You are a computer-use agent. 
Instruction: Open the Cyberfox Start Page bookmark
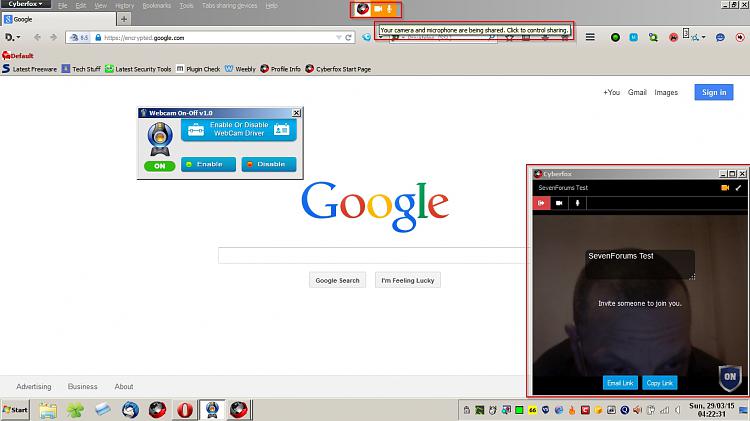pos(338,69)
